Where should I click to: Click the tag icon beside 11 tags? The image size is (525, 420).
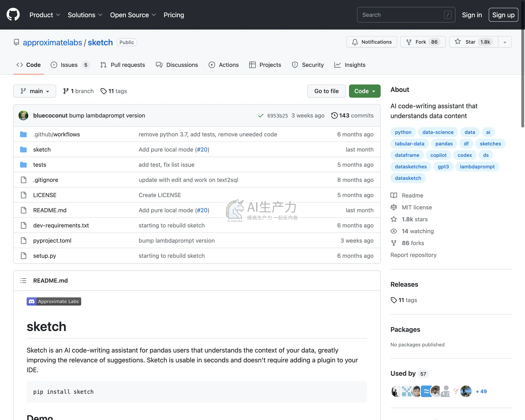tap(104, 91)
